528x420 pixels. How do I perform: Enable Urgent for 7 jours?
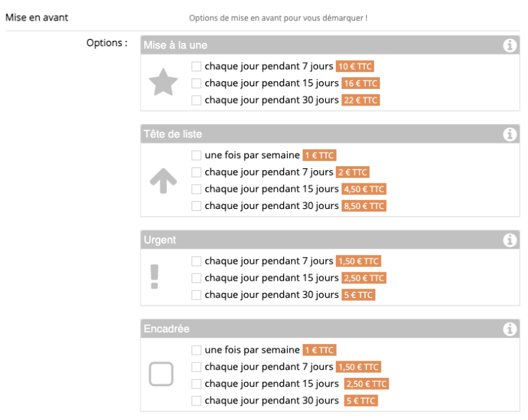click(196, 261)
